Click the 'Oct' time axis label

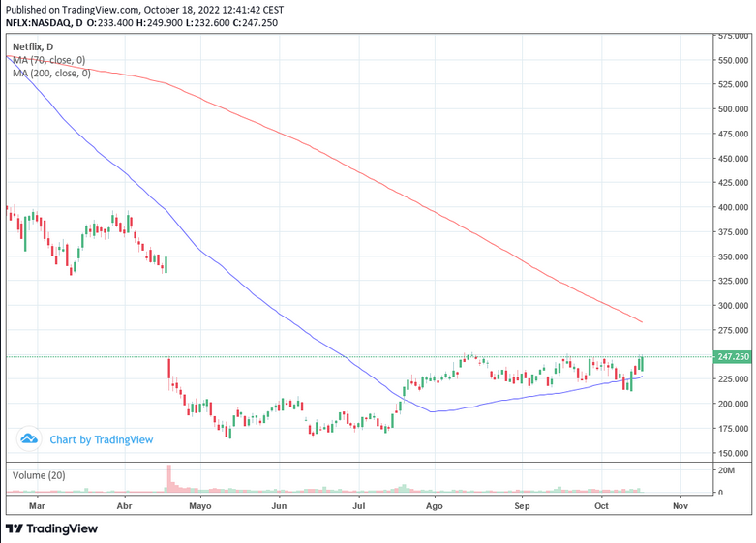[601, 506]
